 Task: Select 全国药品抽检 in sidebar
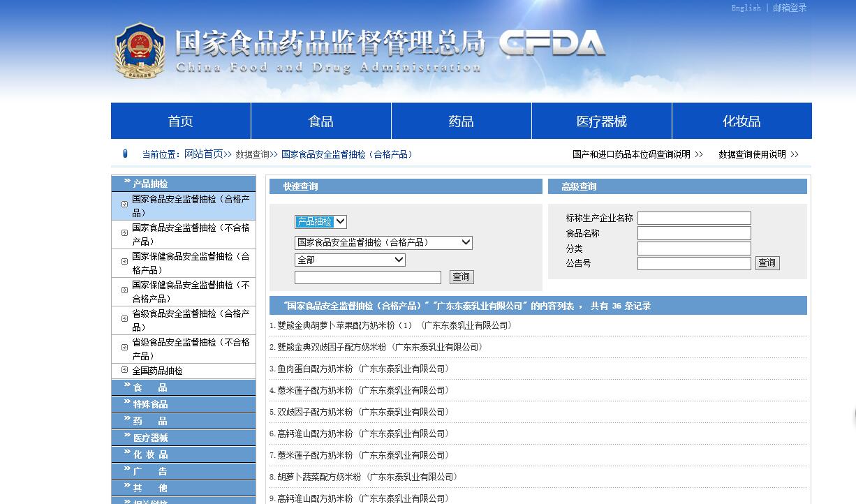[184, 371]
